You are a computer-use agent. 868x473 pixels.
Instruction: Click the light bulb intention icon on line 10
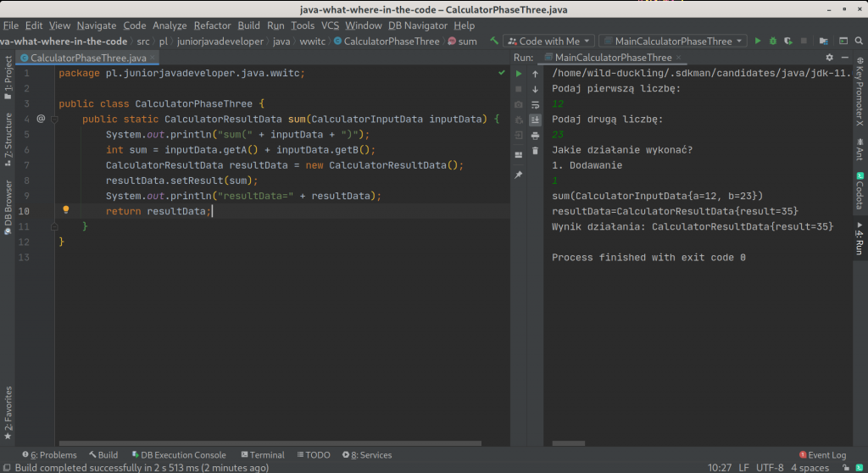point(66,210)
